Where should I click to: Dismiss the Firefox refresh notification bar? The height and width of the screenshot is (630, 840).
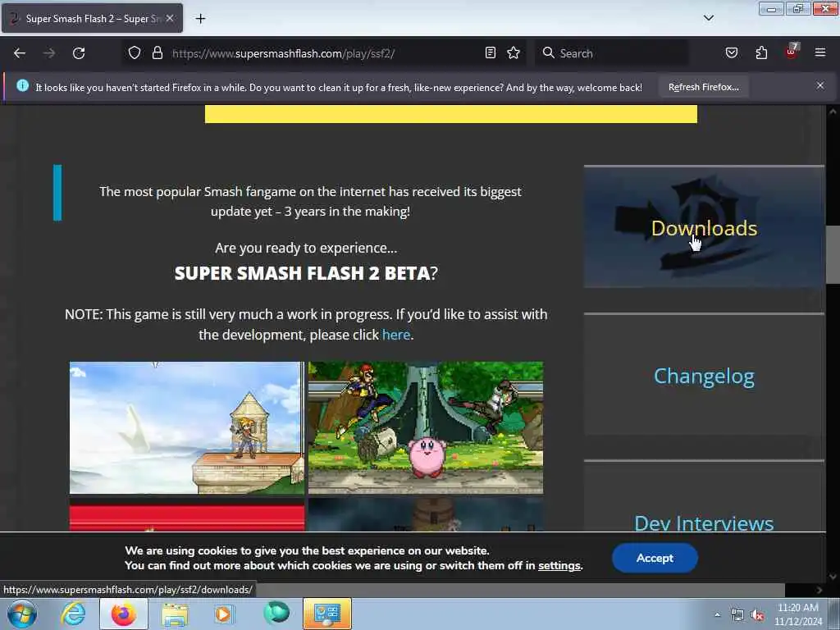pyautogui.click(x=820, y=85)
